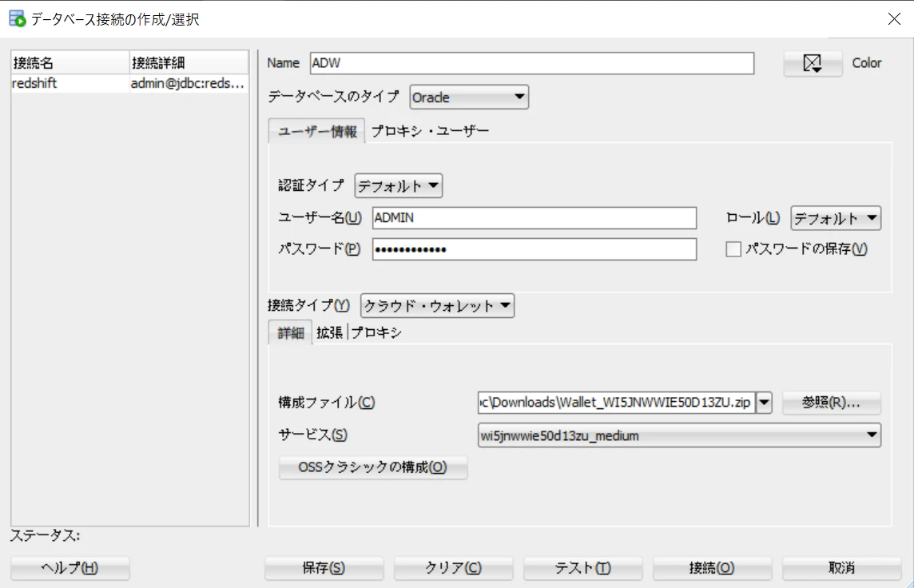Image resolution: width=914 pixels, height=588 pixels.
Task: Click the 接続詳細 column header
Action: [189, 62]
